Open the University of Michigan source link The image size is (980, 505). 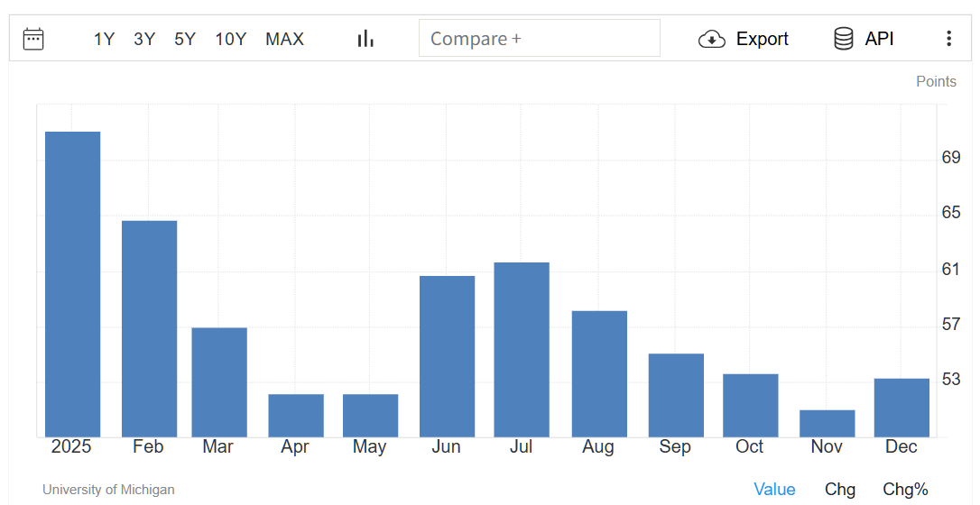[108, 490]
